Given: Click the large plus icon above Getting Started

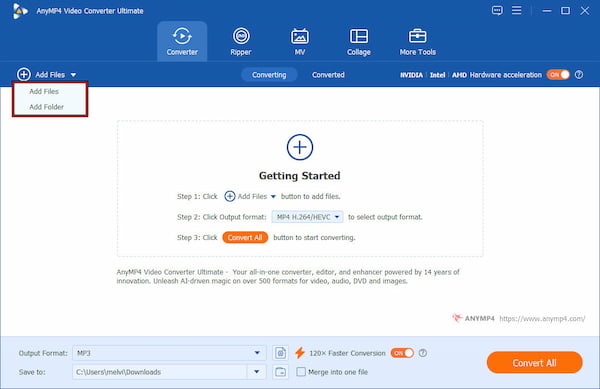Looking at the screenshot, I should pos(300,147).
